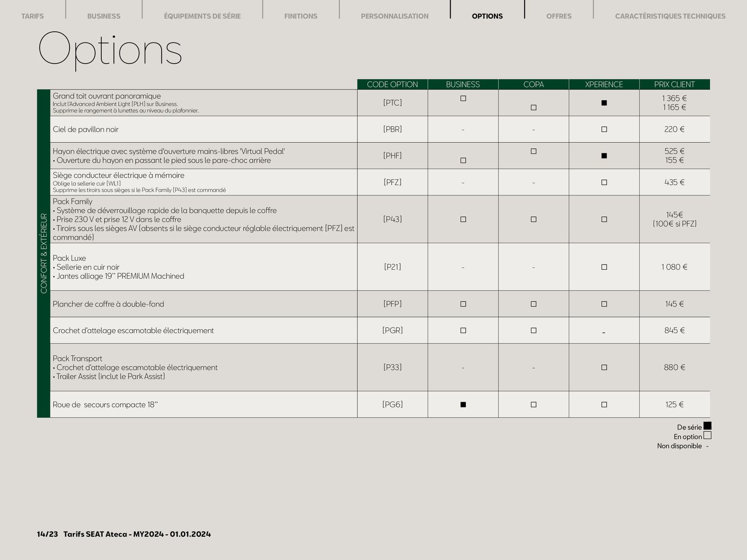
Task: Click Business checkbox for Pack Family
Action: [x=463, y=219]
